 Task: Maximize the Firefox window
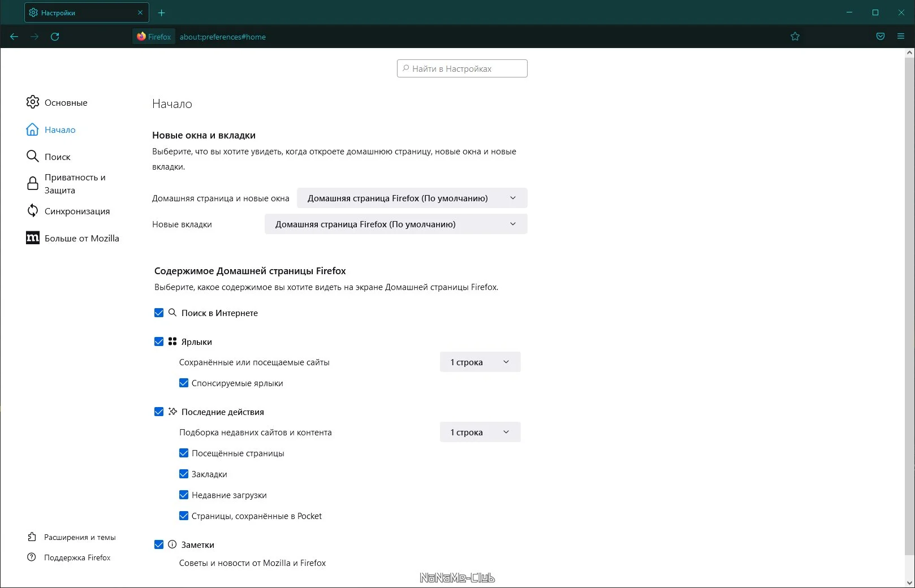[x=875, y=12]
